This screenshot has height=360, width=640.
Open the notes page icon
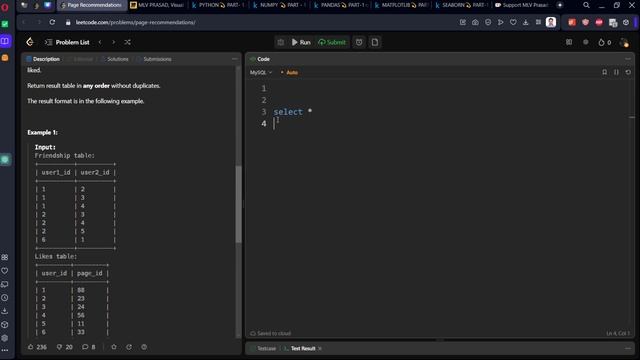[375, 42]
